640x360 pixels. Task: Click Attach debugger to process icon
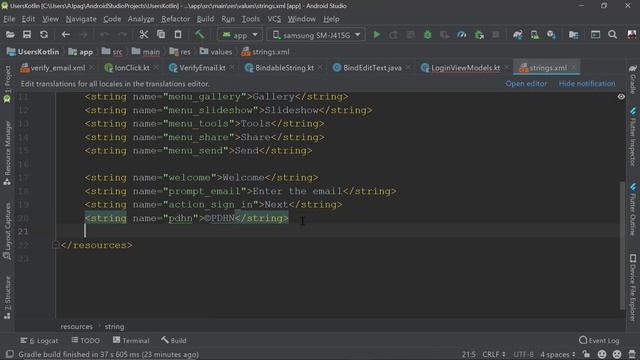pos(479,35)
